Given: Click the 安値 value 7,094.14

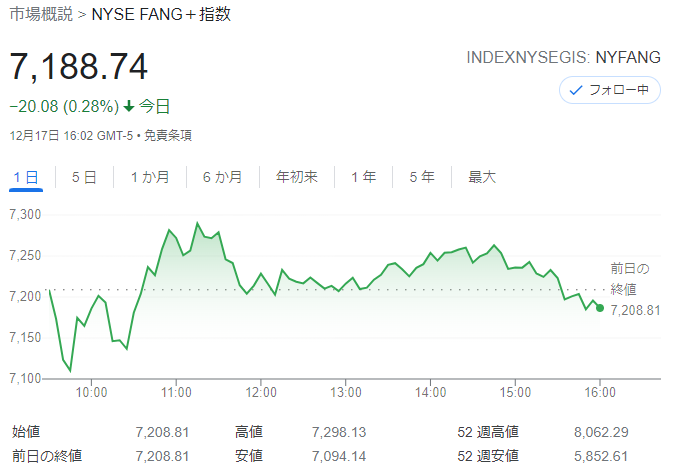Looking at the screenshot, I should pyautogui.click(x=339, y=456).
